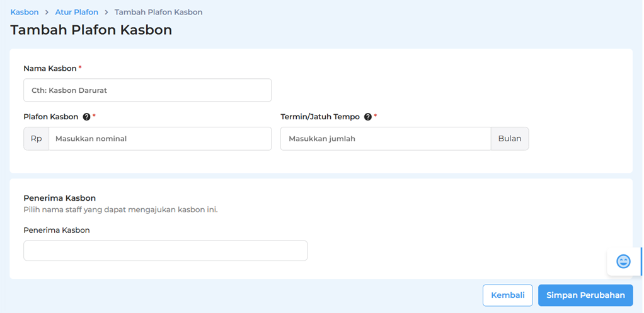Click the Nama Kasbon field label

(50, 68)
